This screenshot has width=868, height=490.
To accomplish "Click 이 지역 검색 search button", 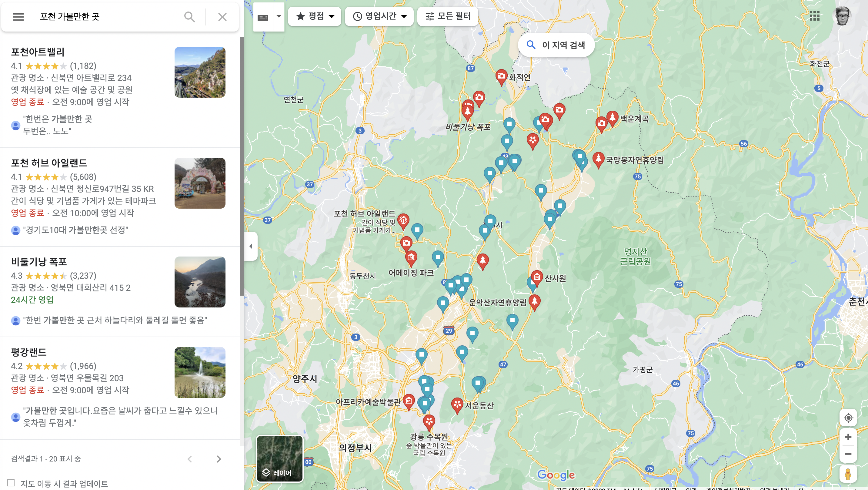I will pyautogui.click(x=556, y=45).
